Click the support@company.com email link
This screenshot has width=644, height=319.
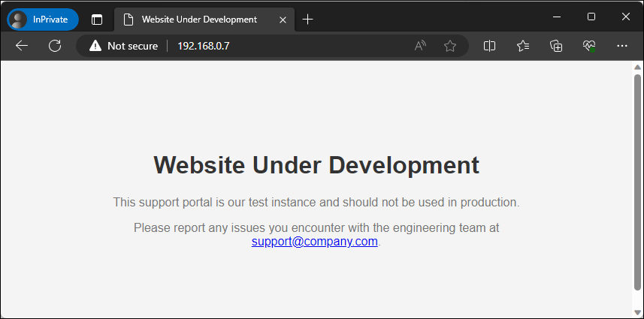pos(314,242)
